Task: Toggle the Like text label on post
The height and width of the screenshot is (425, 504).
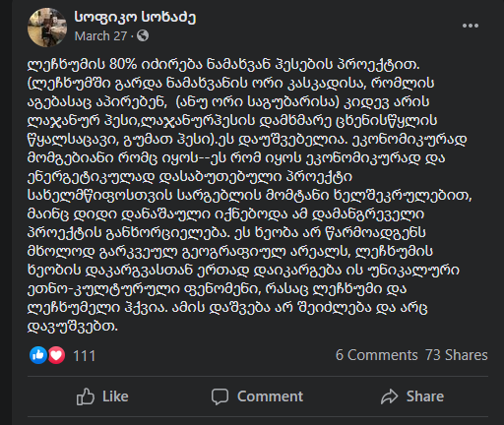Action: 115,396
